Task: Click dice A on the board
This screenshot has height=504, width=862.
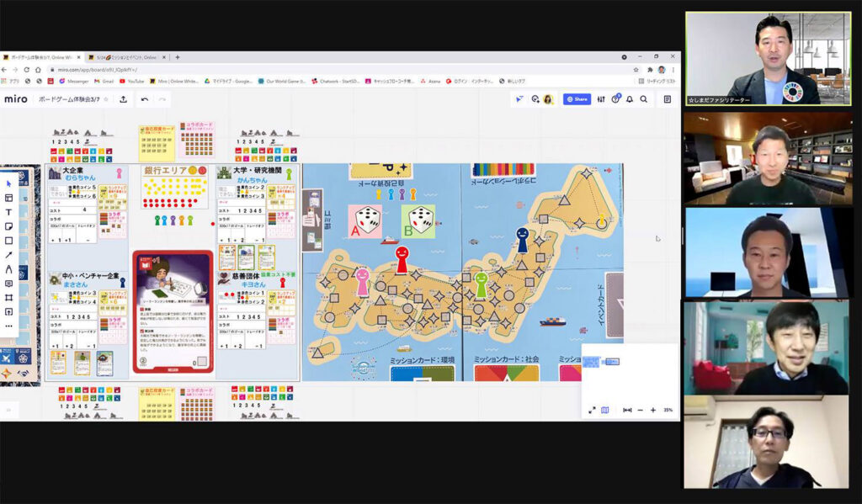Action: (365, 221)
